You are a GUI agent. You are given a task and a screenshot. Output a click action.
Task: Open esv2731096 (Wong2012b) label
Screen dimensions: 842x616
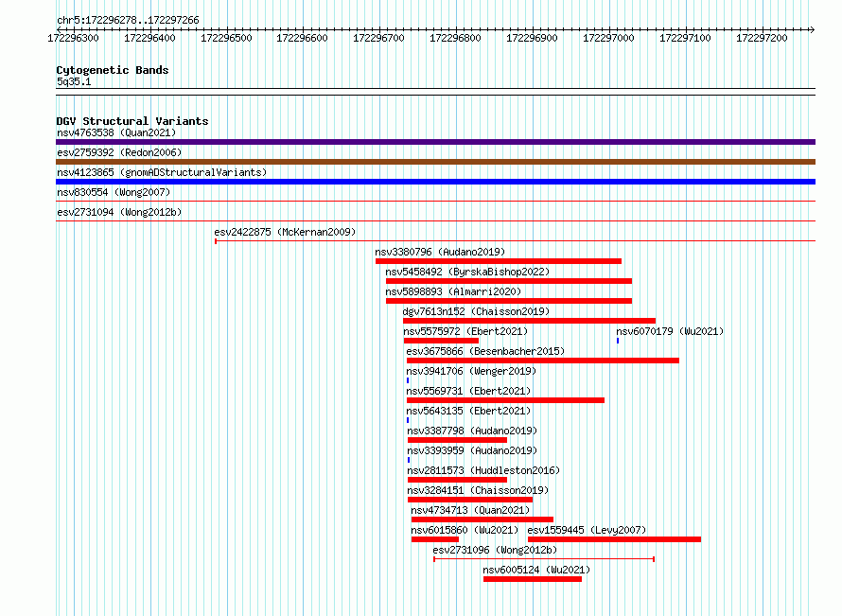495,550
